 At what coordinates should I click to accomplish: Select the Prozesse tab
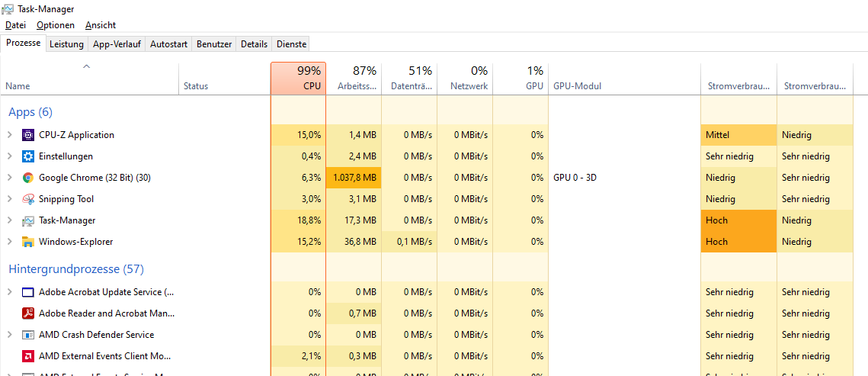click(24, 43)
